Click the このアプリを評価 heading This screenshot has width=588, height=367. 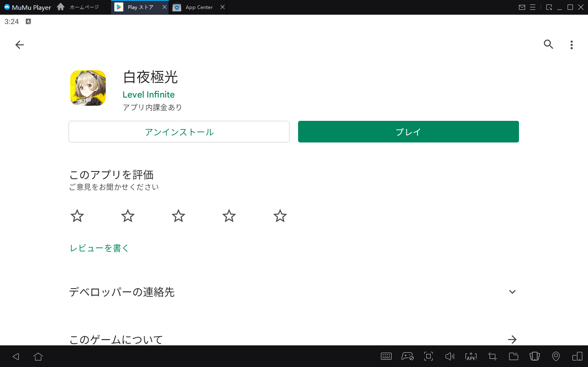[x=111, y=175]
